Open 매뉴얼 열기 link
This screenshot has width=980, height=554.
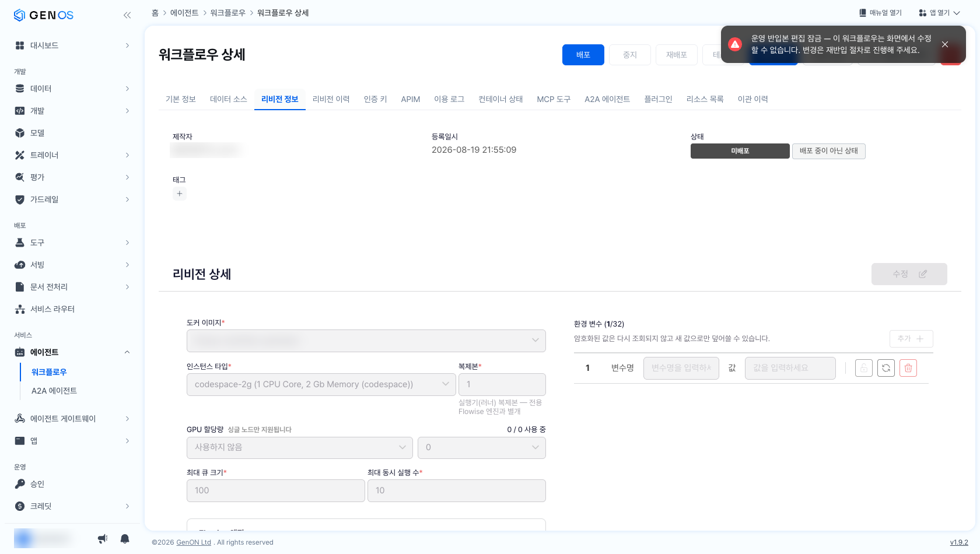[880, 13]
